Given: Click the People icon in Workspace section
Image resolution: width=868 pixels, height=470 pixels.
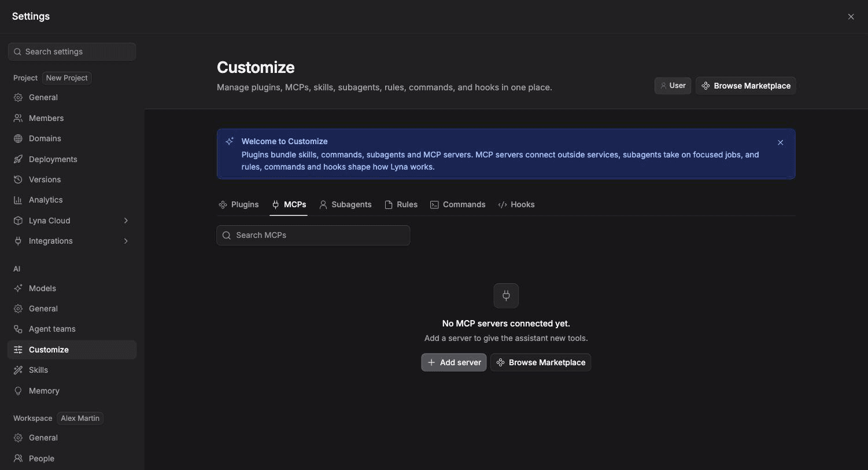Looking at the screenshot, I should tap(18, 458).
